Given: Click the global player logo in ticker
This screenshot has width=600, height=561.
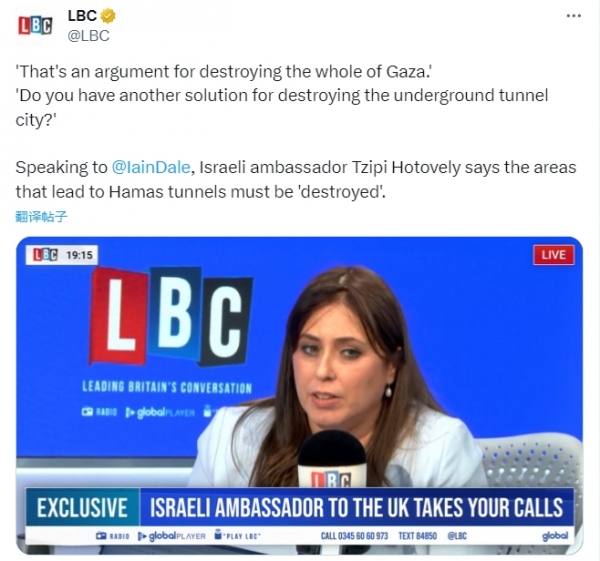Looking at the screenshot, I should [172, 536].
